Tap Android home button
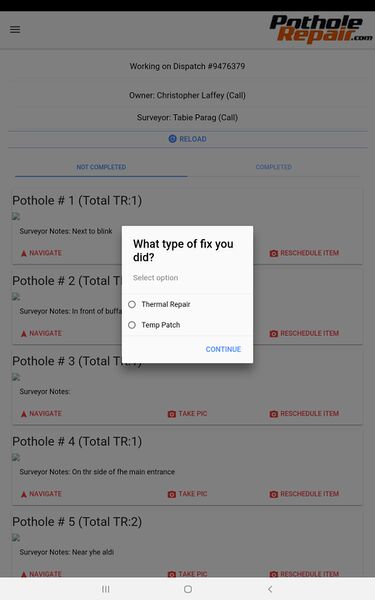 coord(188,589)
